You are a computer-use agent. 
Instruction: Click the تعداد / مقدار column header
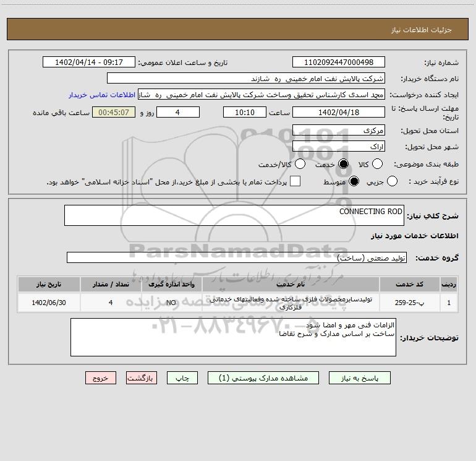(111, 284)
